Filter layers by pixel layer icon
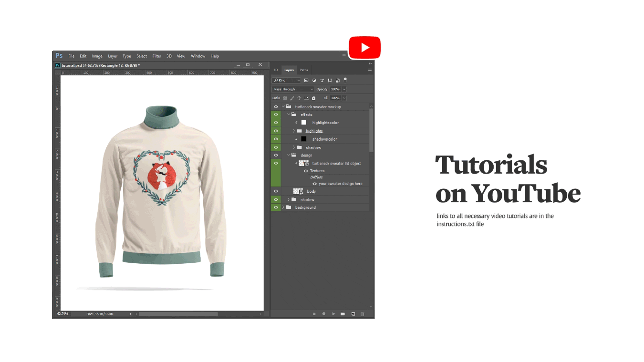 (306, 80)
